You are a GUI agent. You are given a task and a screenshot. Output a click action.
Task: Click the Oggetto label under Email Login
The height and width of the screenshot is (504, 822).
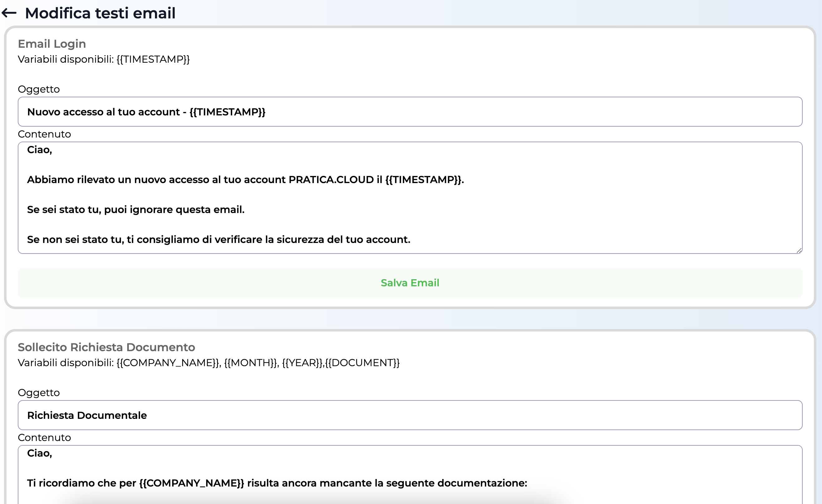pyautogui.click(x=39, y=90)
